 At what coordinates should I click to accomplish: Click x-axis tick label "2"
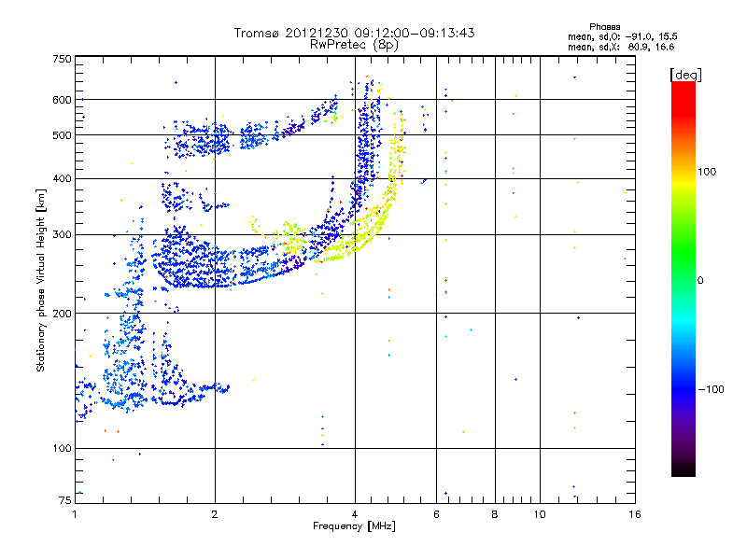pyautogui.click(x=215, y=514)
